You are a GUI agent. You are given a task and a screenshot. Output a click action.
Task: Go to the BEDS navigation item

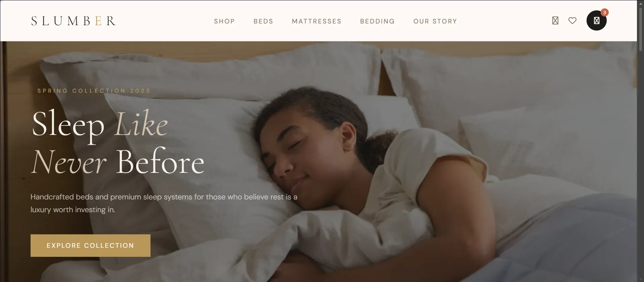263,21
